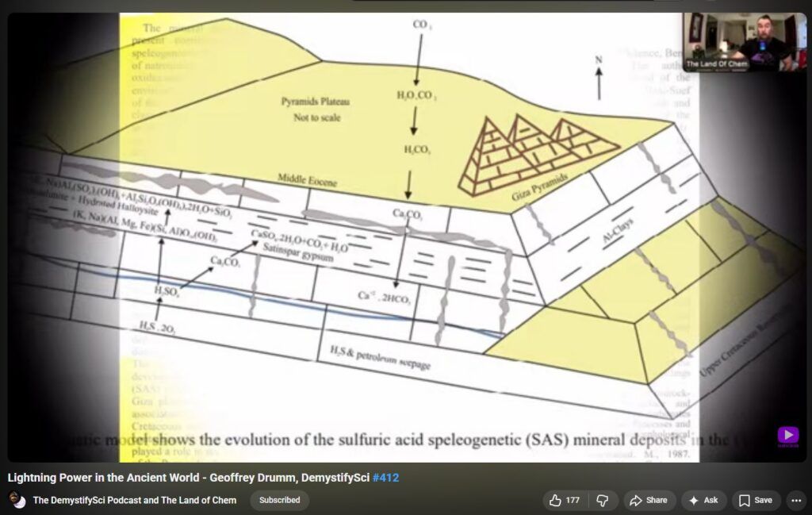Follow the #412 hashtag link
This screenshot has width=812, height=515.
[385, 478]
